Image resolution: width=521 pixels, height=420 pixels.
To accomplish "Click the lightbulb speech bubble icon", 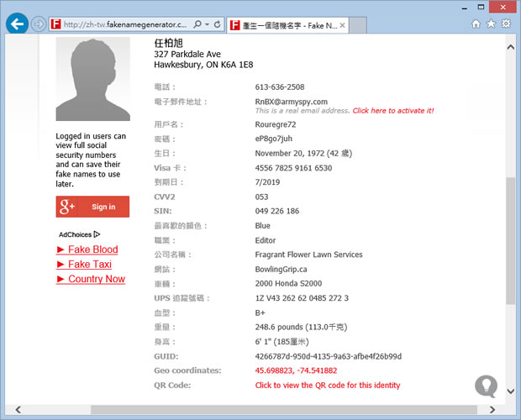I will point(486,386).
